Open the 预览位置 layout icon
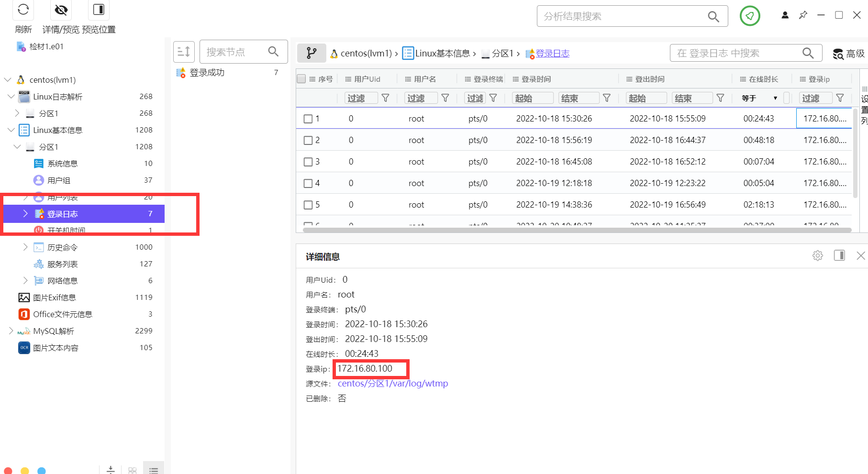 (99, 9)
